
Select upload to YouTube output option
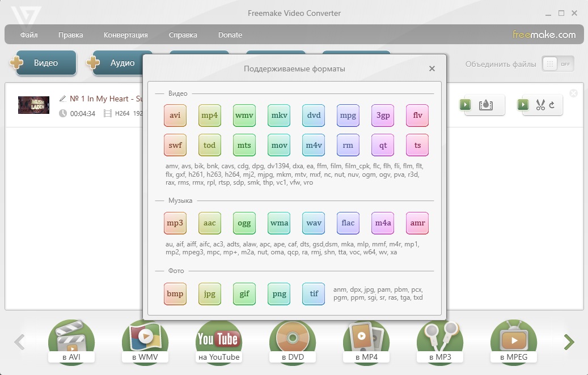tap(219, 342)
